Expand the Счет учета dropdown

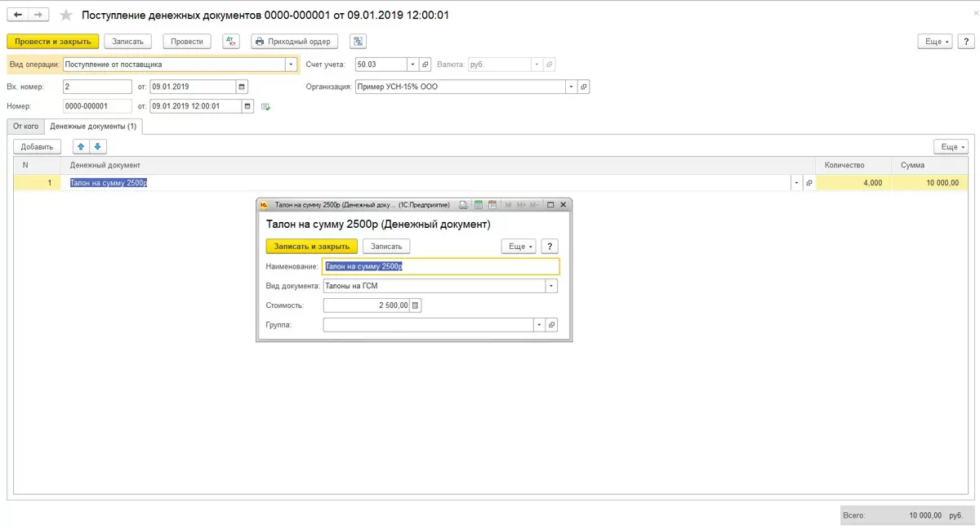[x=412, y=65]
